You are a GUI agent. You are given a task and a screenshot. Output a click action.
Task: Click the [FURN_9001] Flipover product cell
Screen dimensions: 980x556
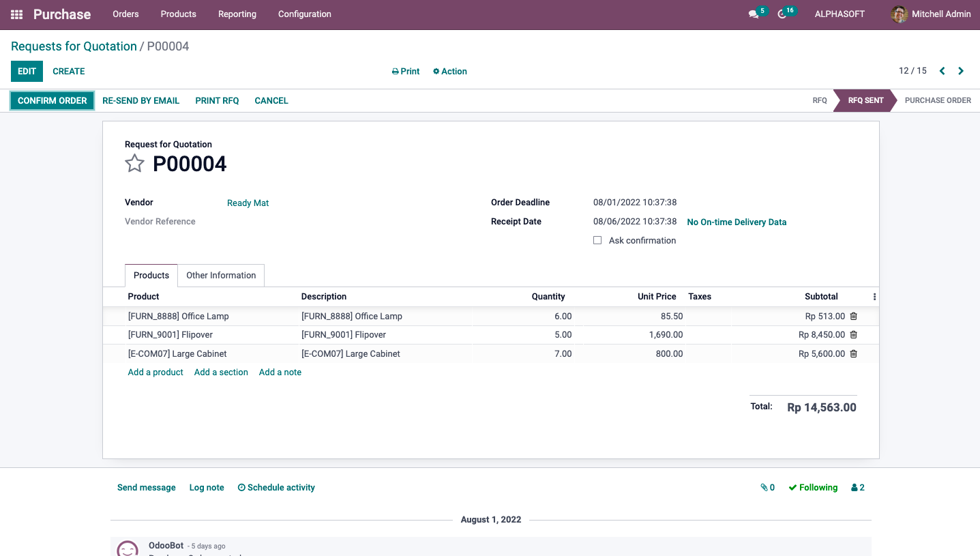point(170,335)
